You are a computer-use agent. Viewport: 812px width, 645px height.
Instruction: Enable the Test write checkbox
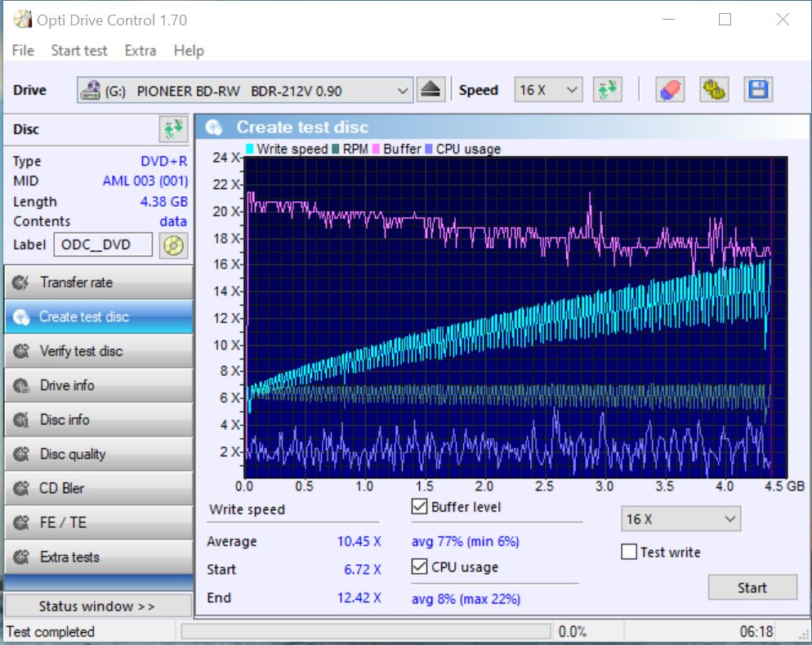coord(629,552)
